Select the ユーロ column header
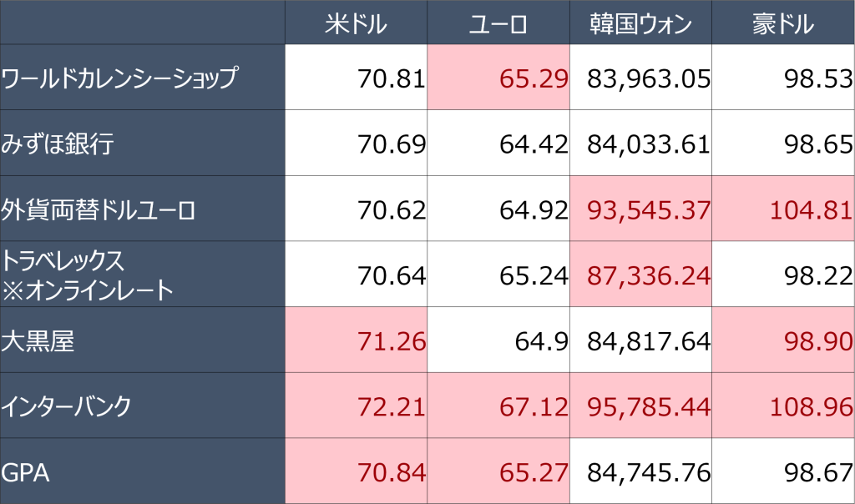Image resolution: width=855 pixels, height=504 pixels. click(498, 23)
